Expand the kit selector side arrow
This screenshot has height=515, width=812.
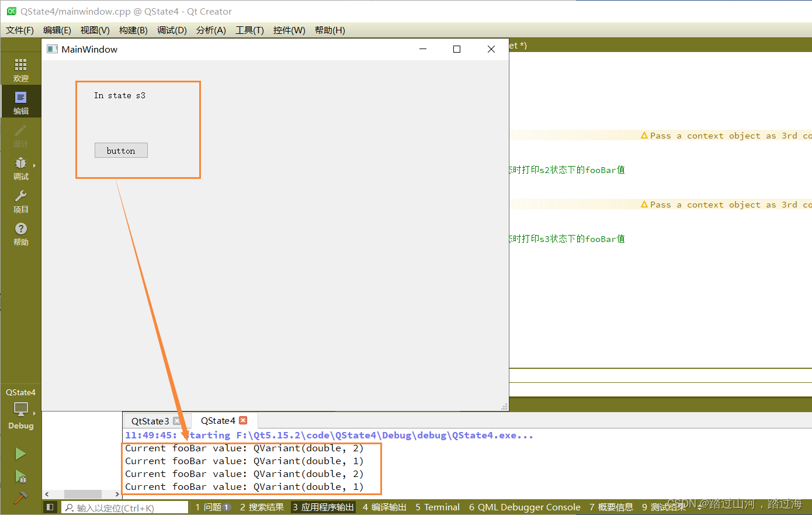tap(34, 413)
